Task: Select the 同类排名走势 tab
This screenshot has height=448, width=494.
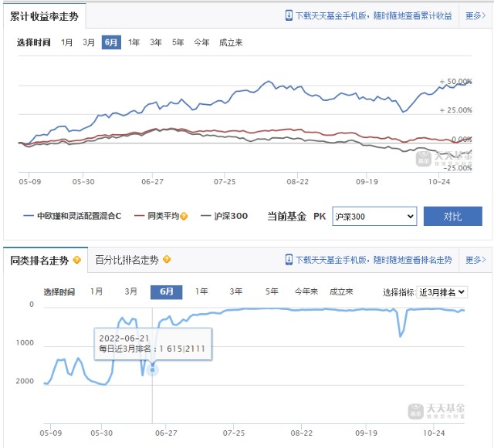Action: 39,260
